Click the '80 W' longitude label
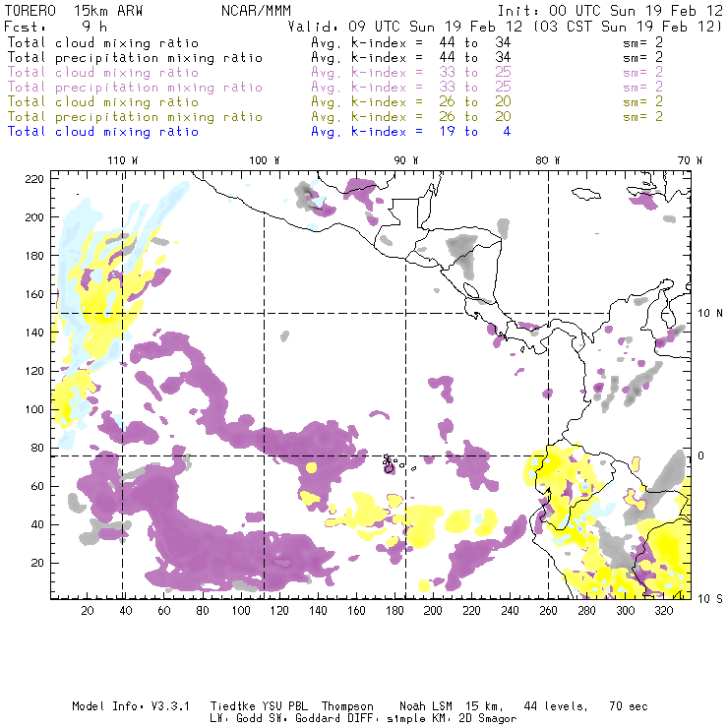Screen dimensions: 728x728 547,160
